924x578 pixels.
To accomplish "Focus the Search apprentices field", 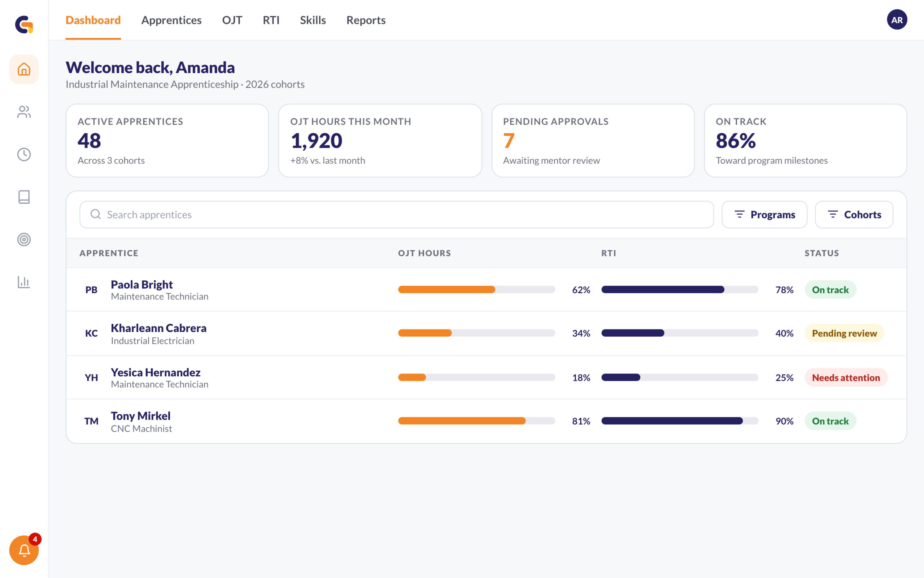I will pos(397,215).
